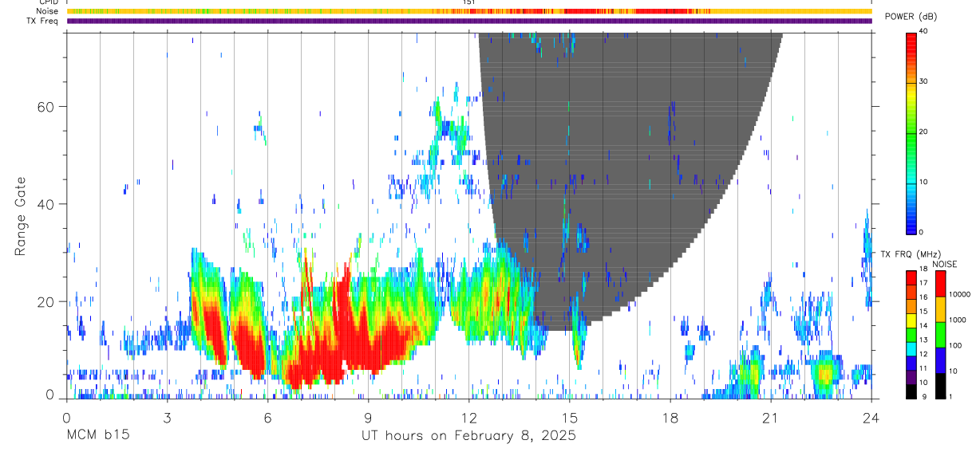The height and width of the screenshot is (452, 980).
Task: Click the TX FRQ color scale bar
Action: point(911,334)
